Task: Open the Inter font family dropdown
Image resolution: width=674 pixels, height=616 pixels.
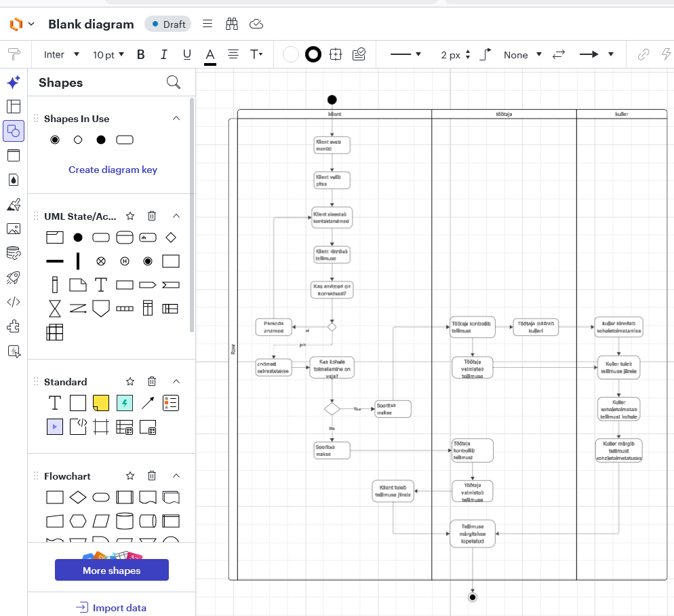Action: (61, 54)
